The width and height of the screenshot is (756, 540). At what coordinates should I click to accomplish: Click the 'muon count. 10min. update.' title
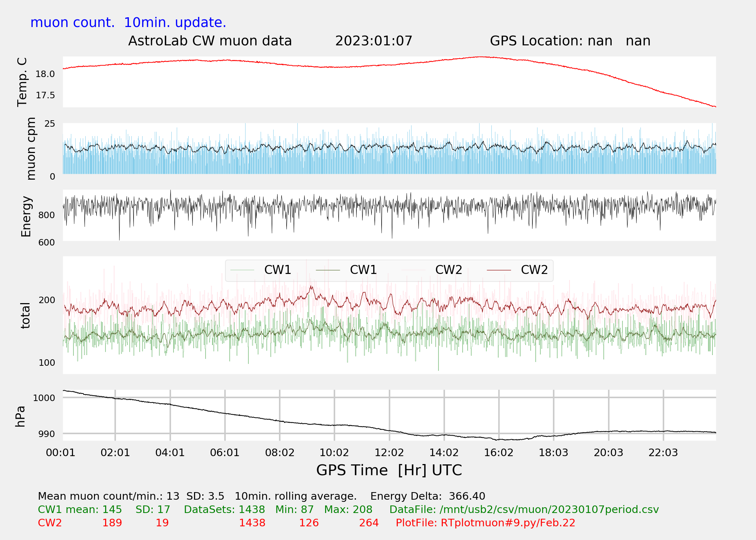pyautogui.click(x=128, y=23)
